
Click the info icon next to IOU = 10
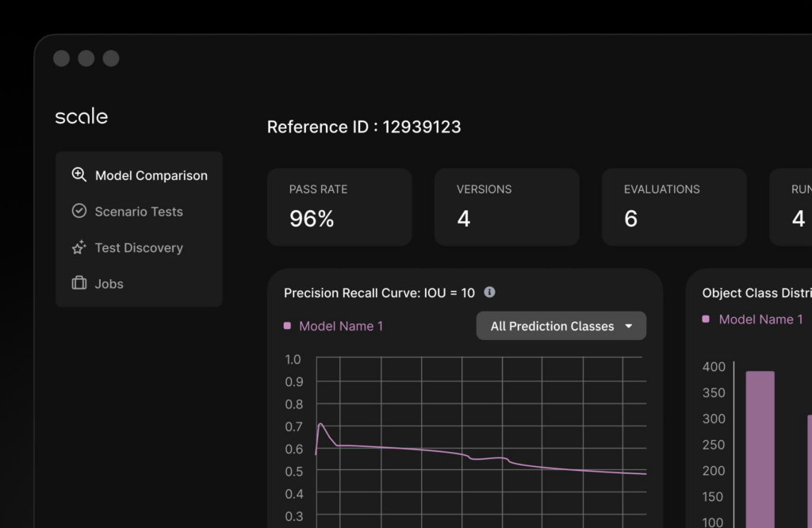point(489,292)
